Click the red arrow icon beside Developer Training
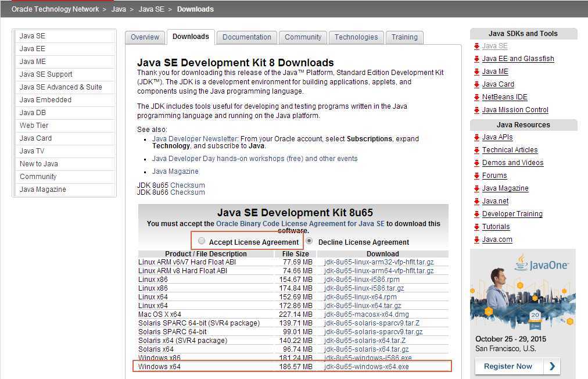Image resolution: width=588 pixels, height=379 pixels. tap(476, 214)
